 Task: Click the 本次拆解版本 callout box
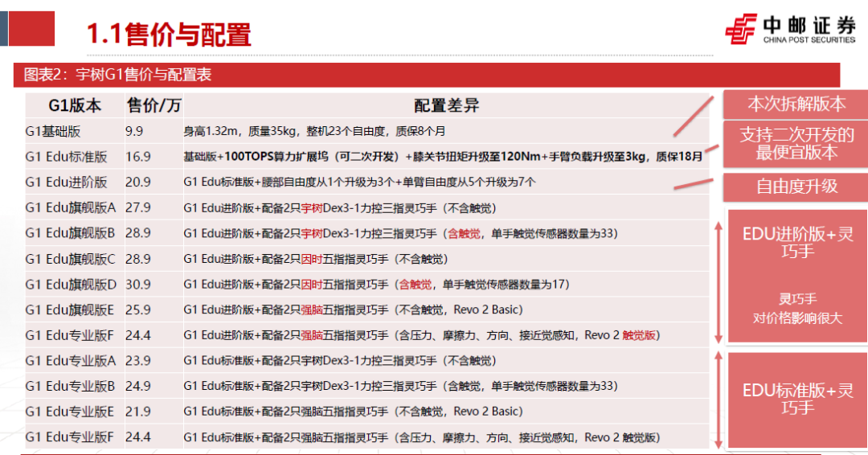coord(796,104)
